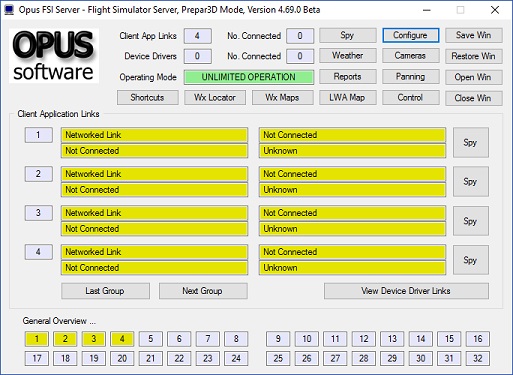Screen dimensions: 513x375
Task: Go to the Last Group
Action: tap(105, 291)
